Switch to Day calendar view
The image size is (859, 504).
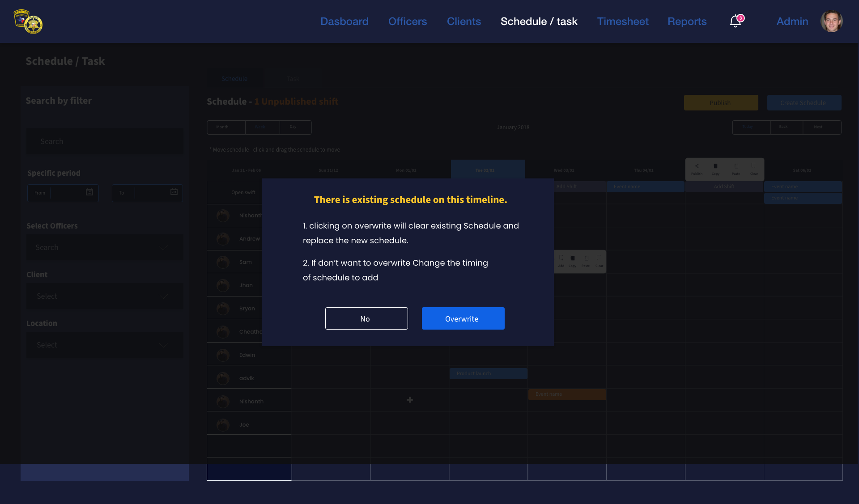point(293,127)
